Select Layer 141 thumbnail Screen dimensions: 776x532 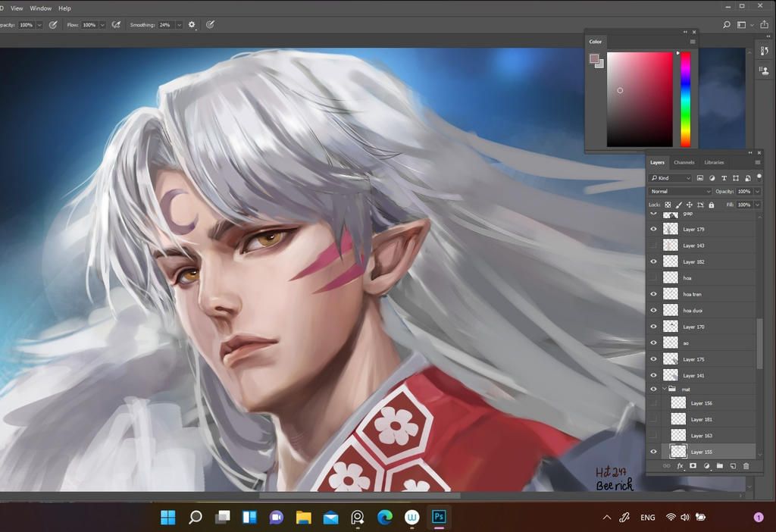click(x=671, y=375)
